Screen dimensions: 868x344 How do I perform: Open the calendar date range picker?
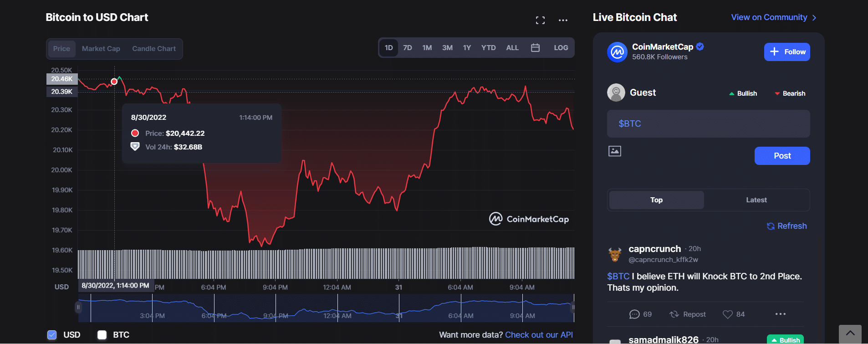[535, 48]
